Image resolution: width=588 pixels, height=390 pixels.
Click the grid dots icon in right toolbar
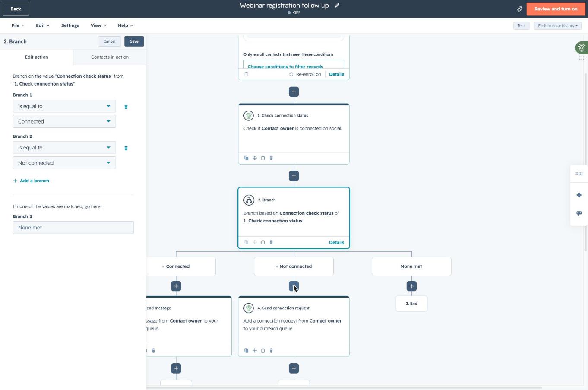point(579,174)
